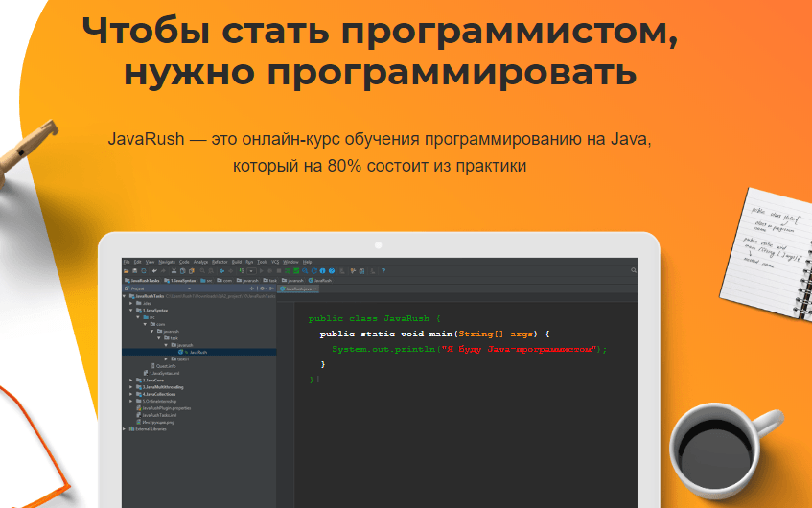The width and height of the screenshot is (812, 508).
Task: Click task breadcrumb in navigation bar
Action: point(269,280)
